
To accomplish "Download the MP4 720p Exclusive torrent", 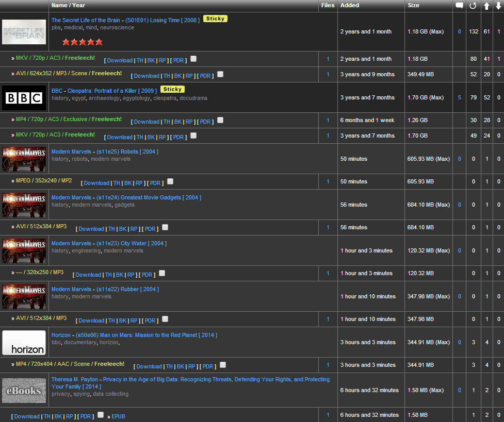I will (147, 122).
